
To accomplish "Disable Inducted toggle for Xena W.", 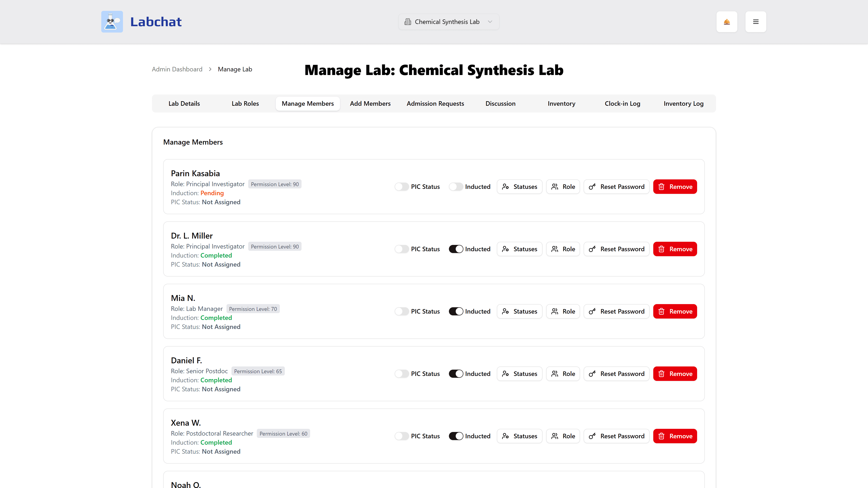I will [x=455, y=436].
